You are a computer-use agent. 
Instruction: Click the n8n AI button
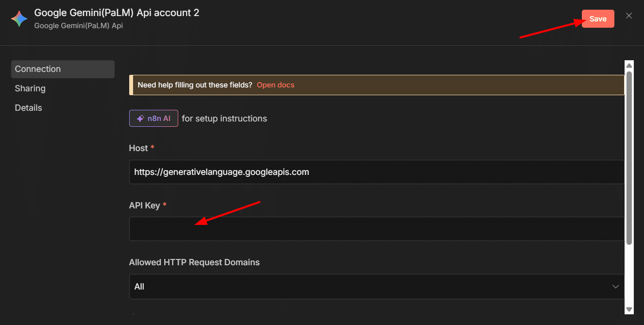[x=153, y=119]
